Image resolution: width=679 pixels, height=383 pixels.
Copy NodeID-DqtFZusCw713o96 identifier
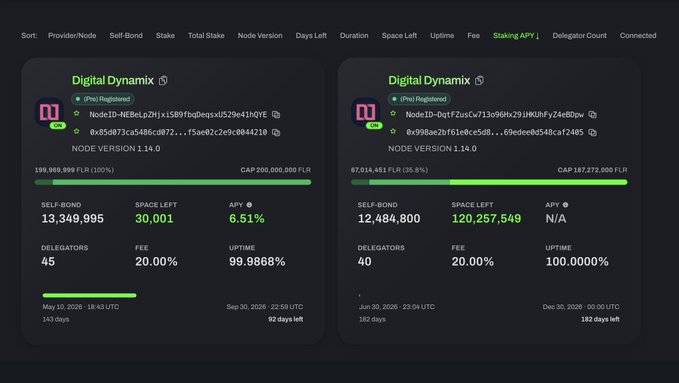click(592, 115)
